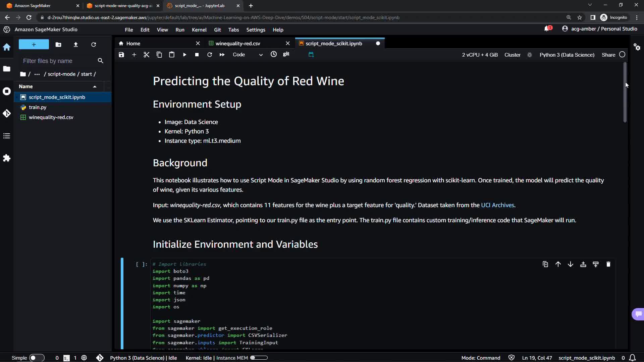Image resolution: width=644 pixels, height=362 pixels.
Task: Run the selected cell with the play button
Action: pyautogui.click(x=184, y=55)
